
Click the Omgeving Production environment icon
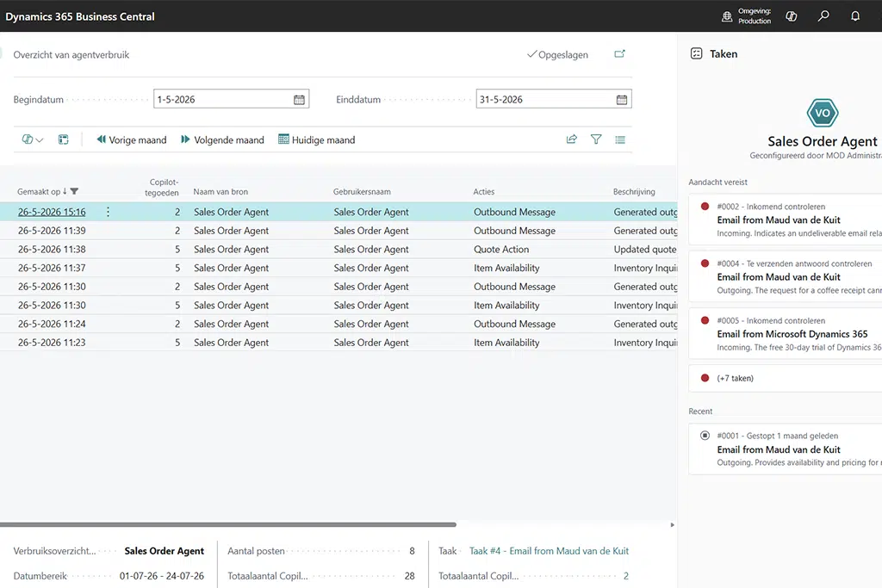(x=727, y=16)
